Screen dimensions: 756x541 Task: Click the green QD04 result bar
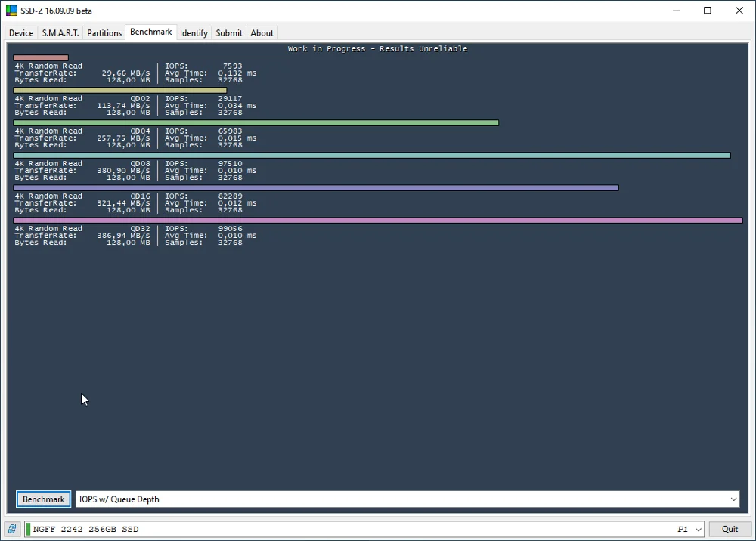coord(256,123)
